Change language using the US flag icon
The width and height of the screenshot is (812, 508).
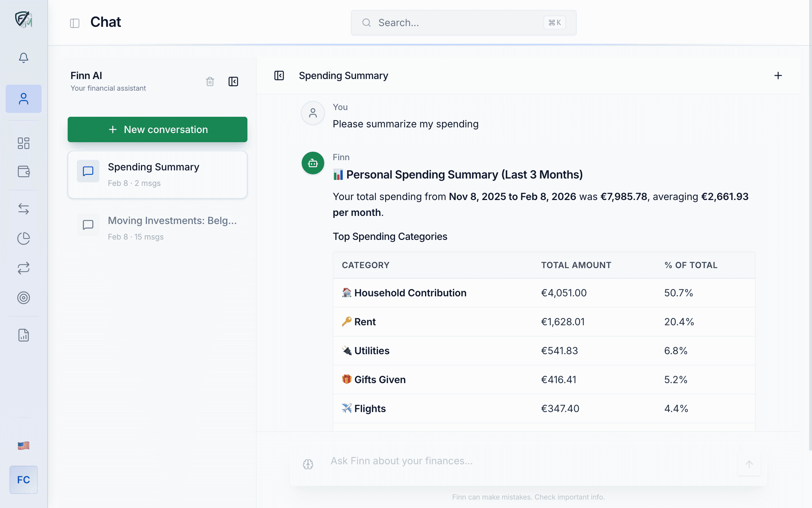pos(24,445)
